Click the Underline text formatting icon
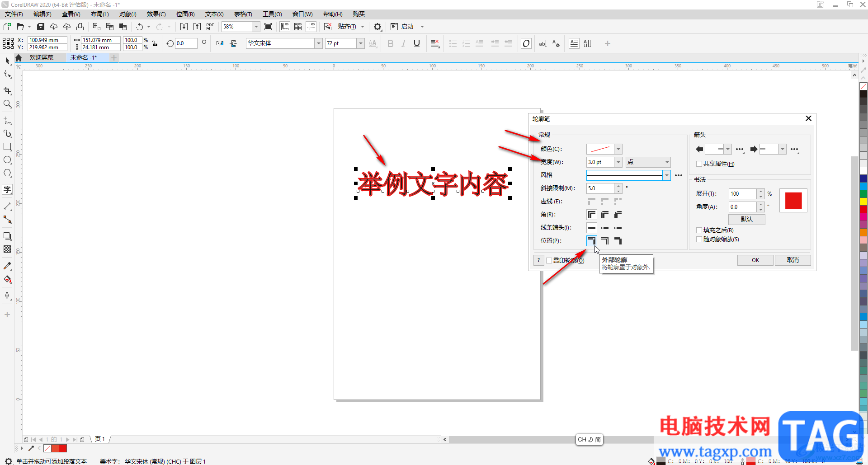 pos(417,43)
